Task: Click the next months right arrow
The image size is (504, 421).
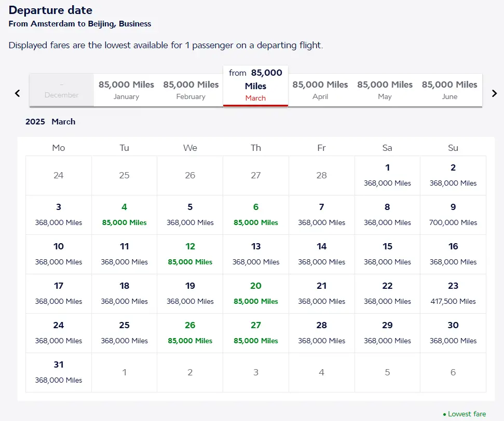Action: point(494,93)
